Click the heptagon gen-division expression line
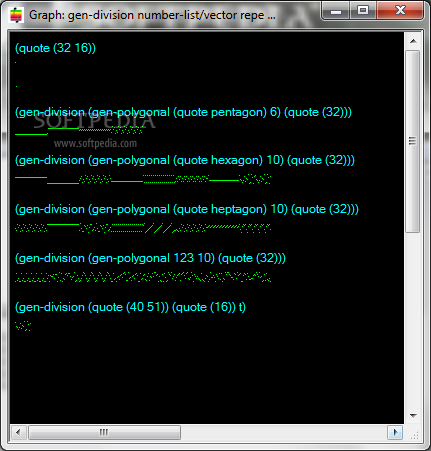Screen dimensions: 431x451 [x=187, y=209]
